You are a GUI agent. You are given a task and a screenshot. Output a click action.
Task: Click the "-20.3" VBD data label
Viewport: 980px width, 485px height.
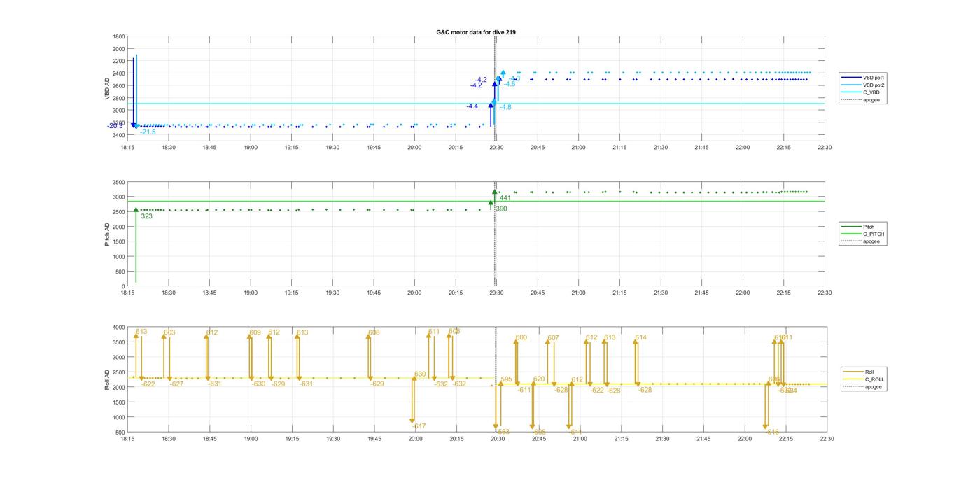pos(115,126)
